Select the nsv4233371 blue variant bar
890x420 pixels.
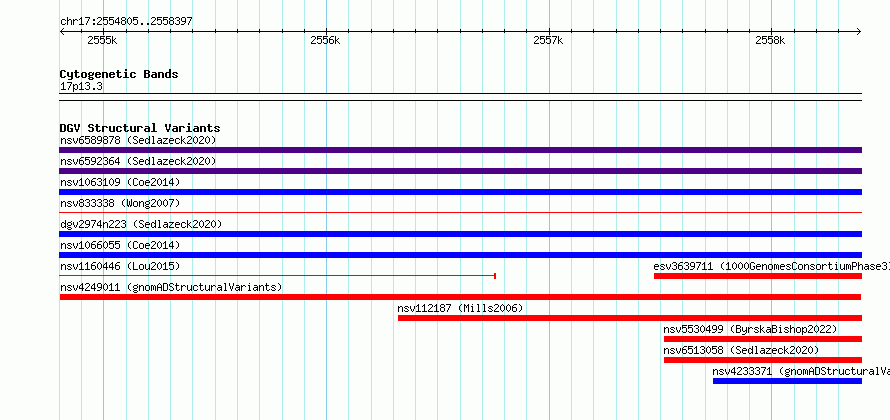787,381
